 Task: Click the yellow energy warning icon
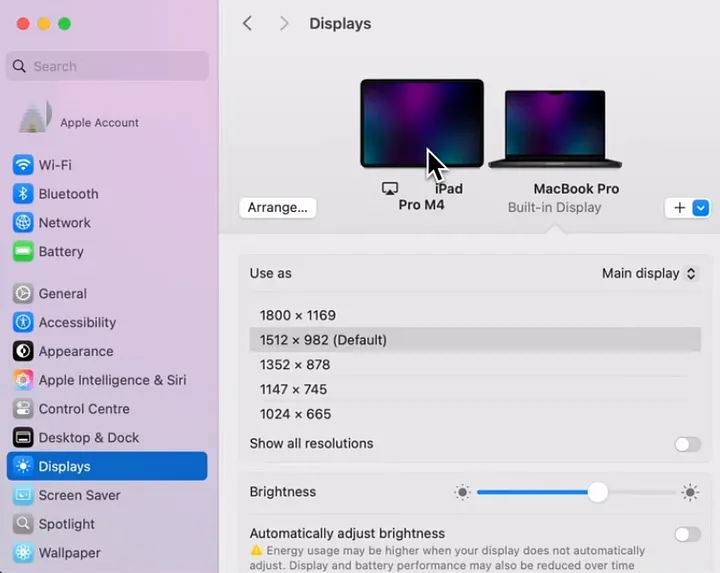pyautogui.click(x=256, y=550)
